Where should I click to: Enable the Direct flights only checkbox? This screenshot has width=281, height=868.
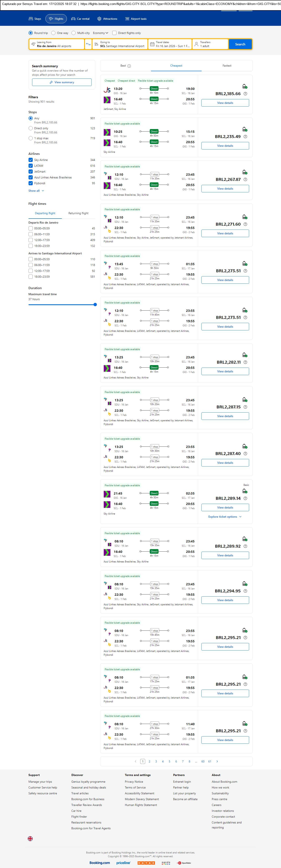[x=114, y=33]
